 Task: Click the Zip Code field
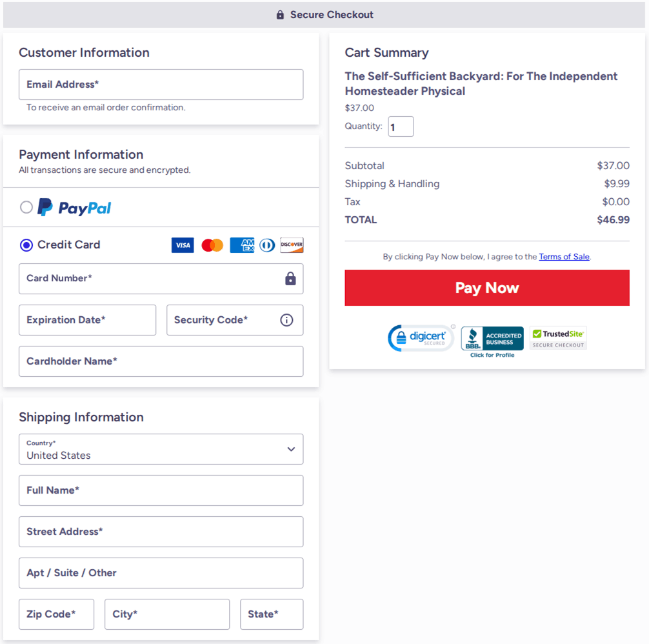(56, 614)
